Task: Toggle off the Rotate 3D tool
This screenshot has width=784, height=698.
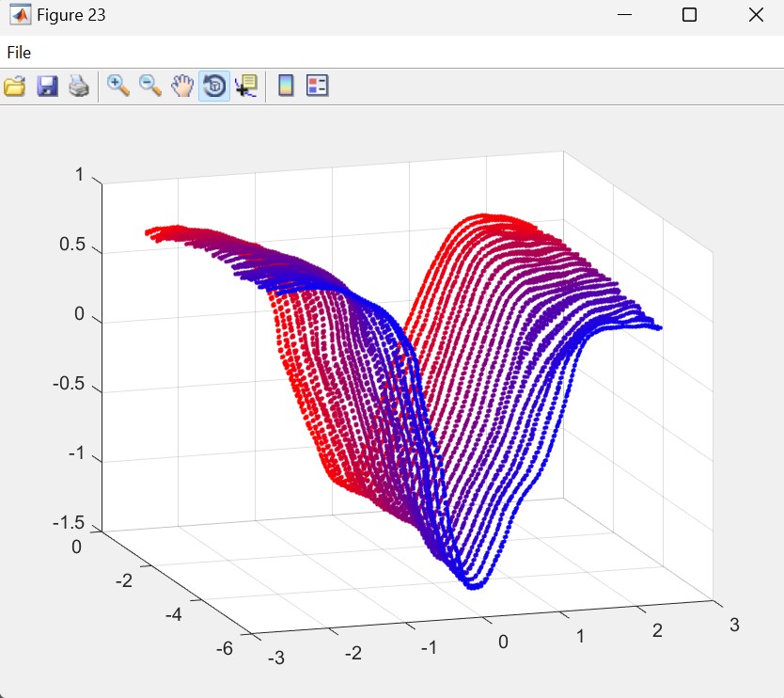Action: coord(214,87)
